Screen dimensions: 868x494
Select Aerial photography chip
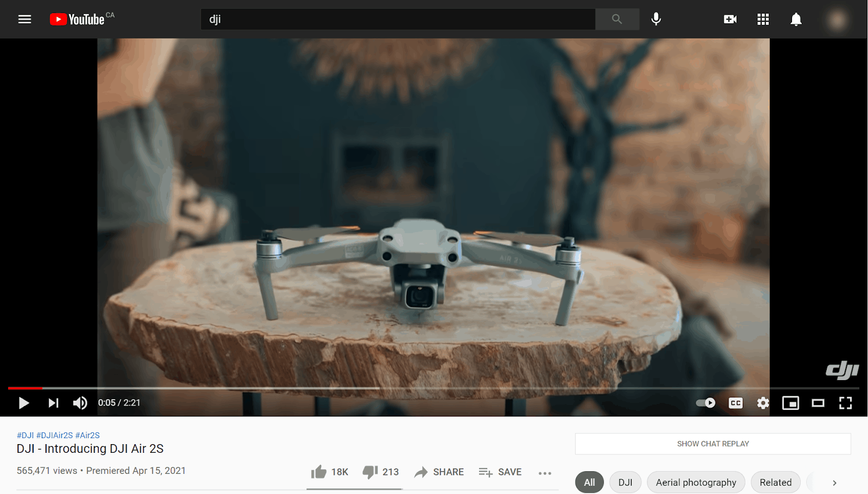tap(696, 482)
